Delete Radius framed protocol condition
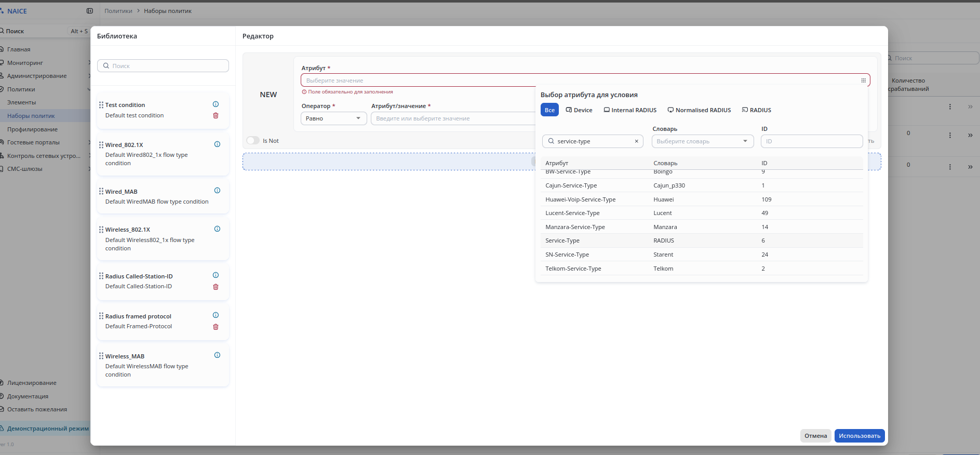This screenshot has height=455, width=980. pyautogui.click(x=216, y=327)
